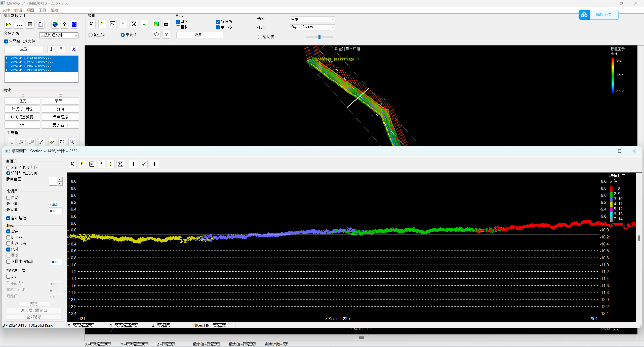Select the magnifier zoom window tool
Image resolution: width=644 pixels, height=347 pixels.
[72, 142]
